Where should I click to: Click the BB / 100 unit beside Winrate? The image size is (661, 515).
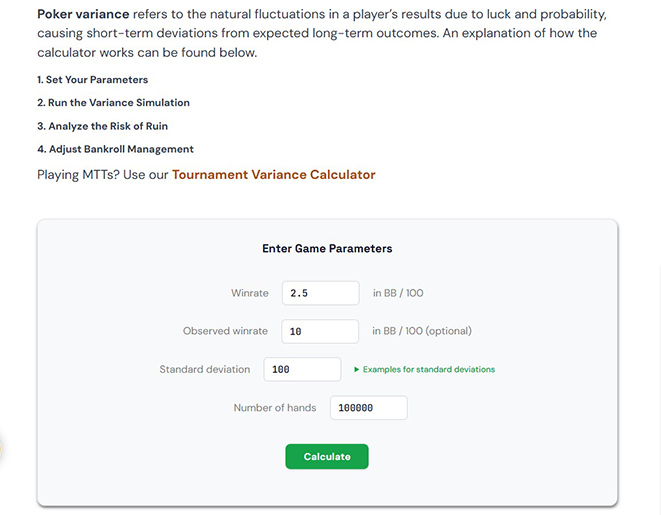coord(397,293)
